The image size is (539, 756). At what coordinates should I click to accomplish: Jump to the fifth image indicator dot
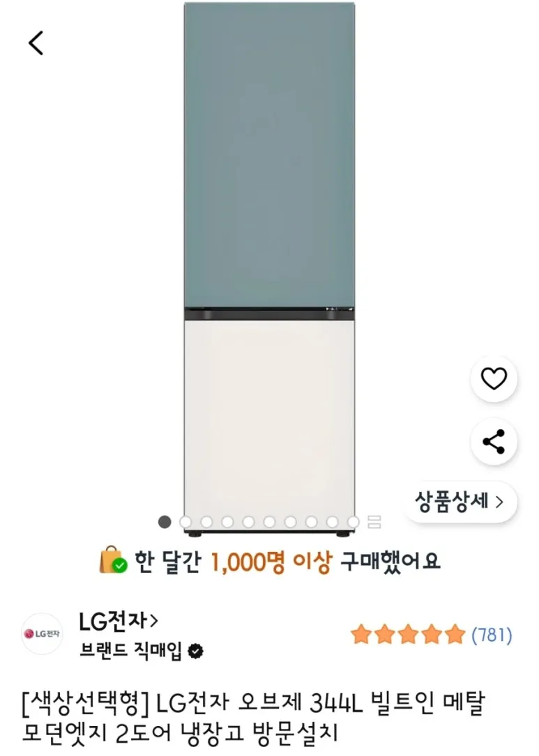coord(248,521)
